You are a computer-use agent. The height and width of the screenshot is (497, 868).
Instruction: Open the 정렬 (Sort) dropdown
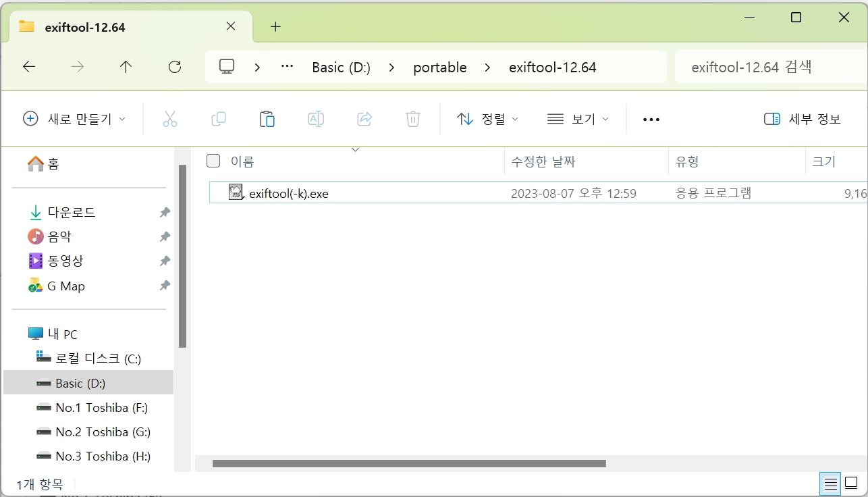487,119
